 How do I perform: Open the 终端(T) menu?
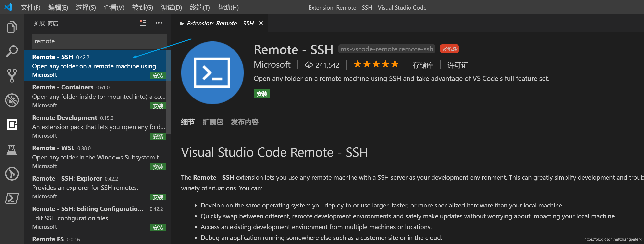(200, 7)
